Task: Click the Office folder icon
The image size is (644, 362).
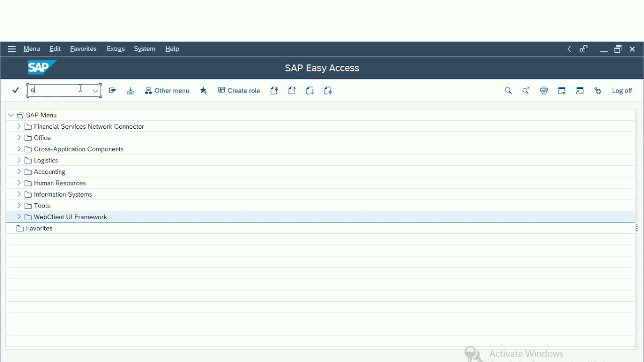Action: pos(28,138)
